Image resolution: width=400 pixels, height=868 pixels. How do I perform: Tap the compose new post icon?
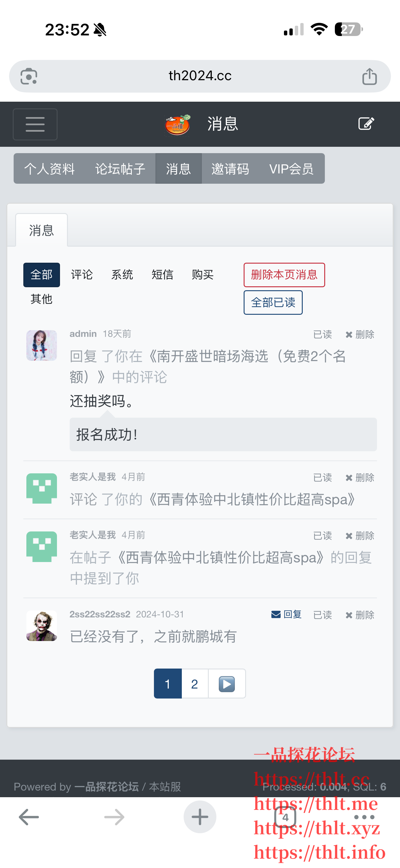[366, 124]
